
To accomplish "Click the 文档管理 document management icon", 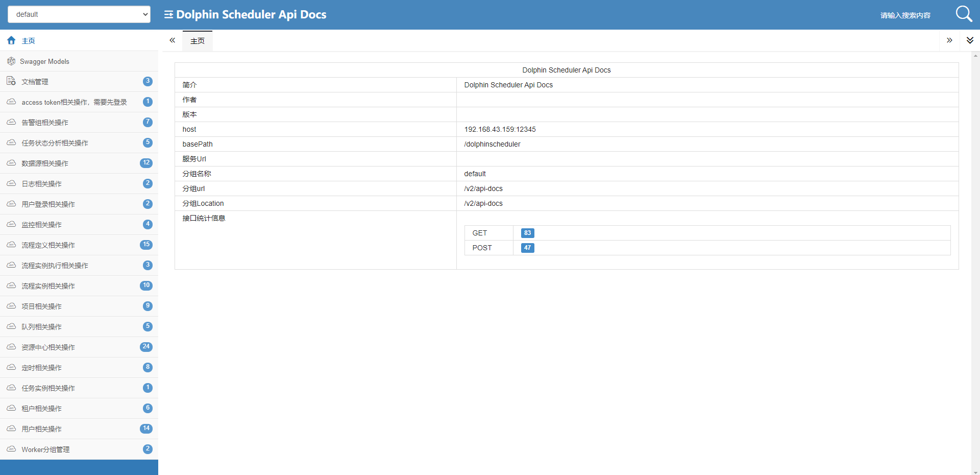I will tap(11, 81).
